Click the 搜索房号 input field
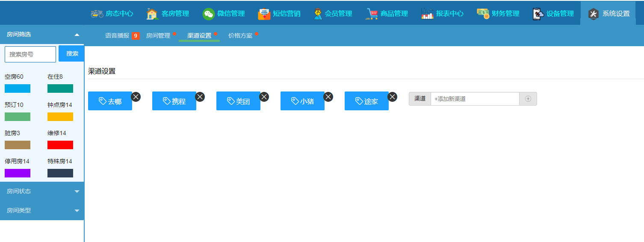 (x=30, y=54)
